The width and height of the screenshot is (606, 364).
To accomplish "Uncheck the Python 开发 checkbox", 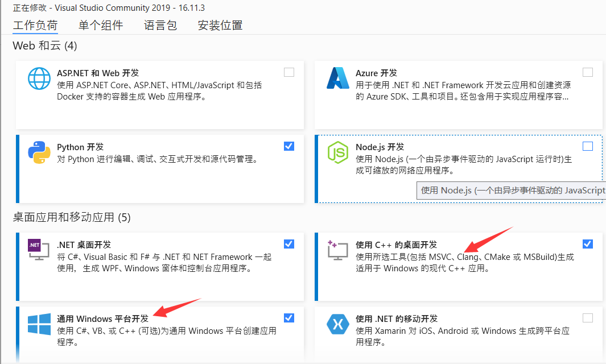I will click(x=289, y=146).
